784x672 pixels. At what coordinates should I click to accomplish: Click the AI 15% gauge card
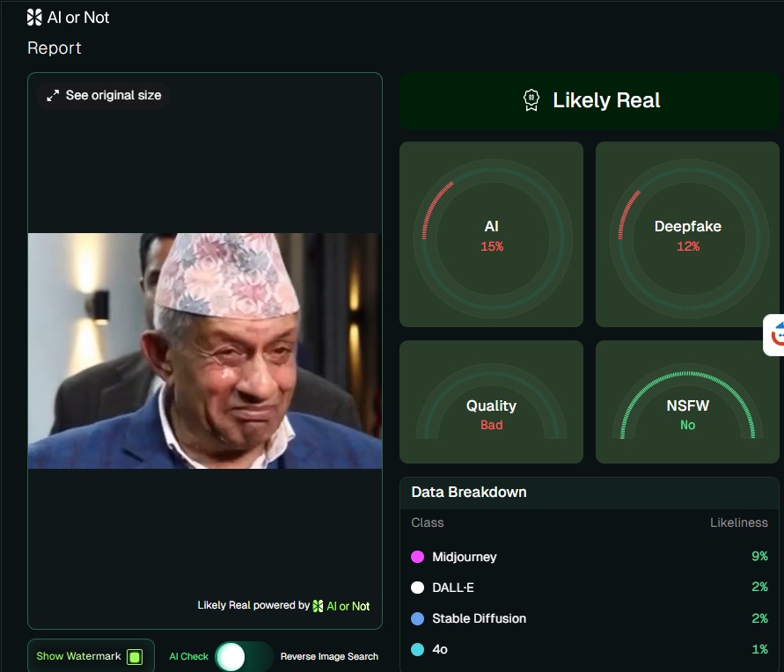[x=492, y=234]
